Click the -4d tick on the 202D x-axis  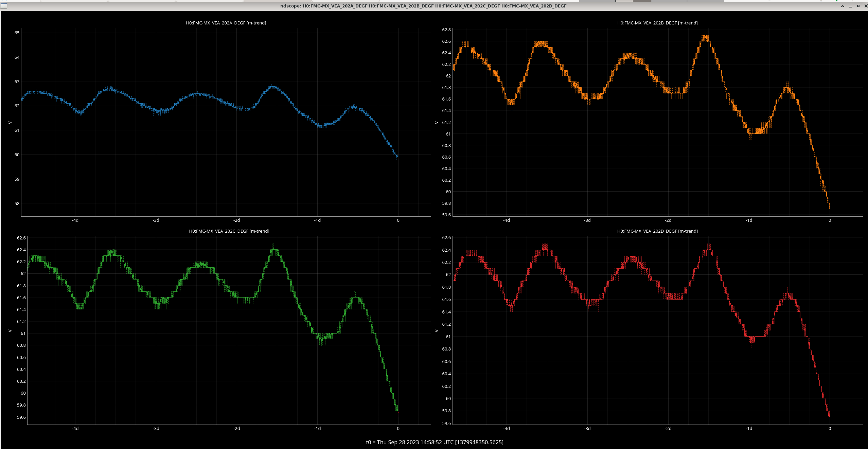click(506, 429)
